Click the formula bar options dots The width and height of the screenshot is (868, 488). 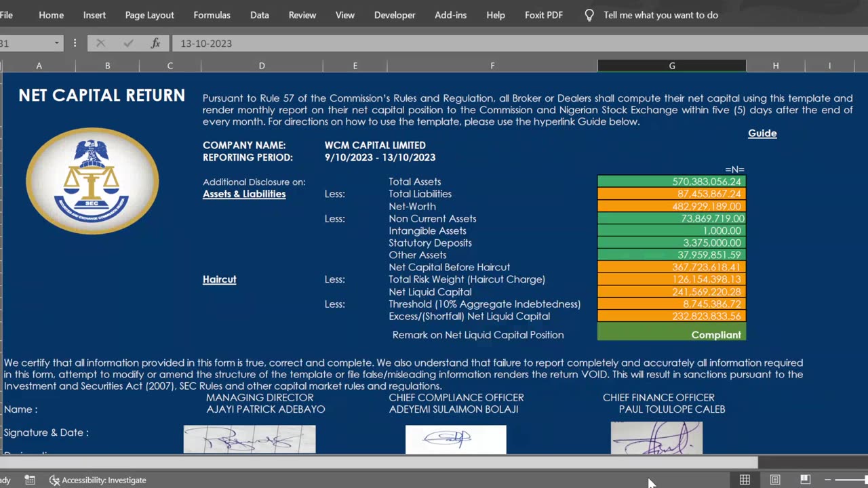tap(75, 43)
